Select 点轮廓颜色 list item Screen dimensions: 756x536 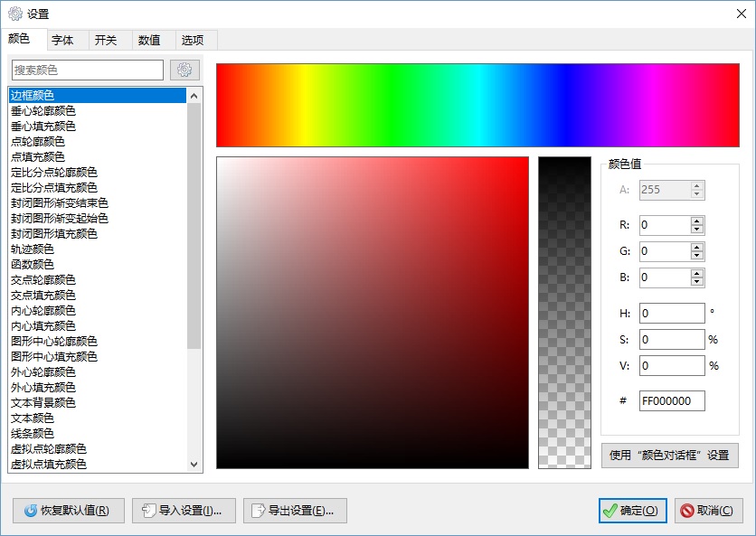(x=98, y=142)
